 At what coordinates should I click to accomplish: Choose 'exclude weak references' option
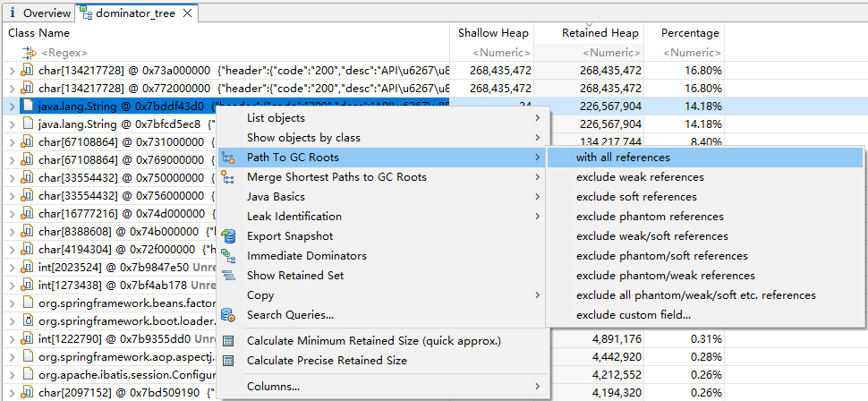[705, 177]
